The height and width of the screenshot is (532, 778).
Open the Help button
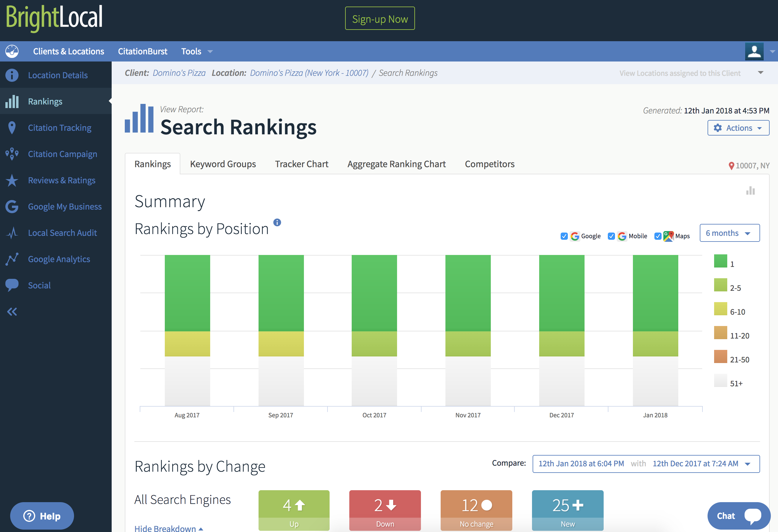[42, 516]
